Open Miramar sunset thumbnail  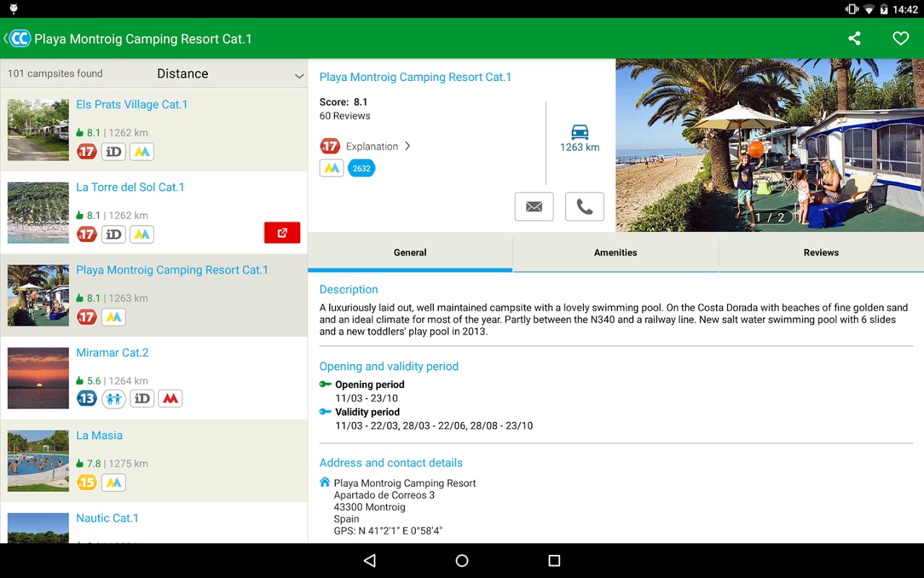38,379
